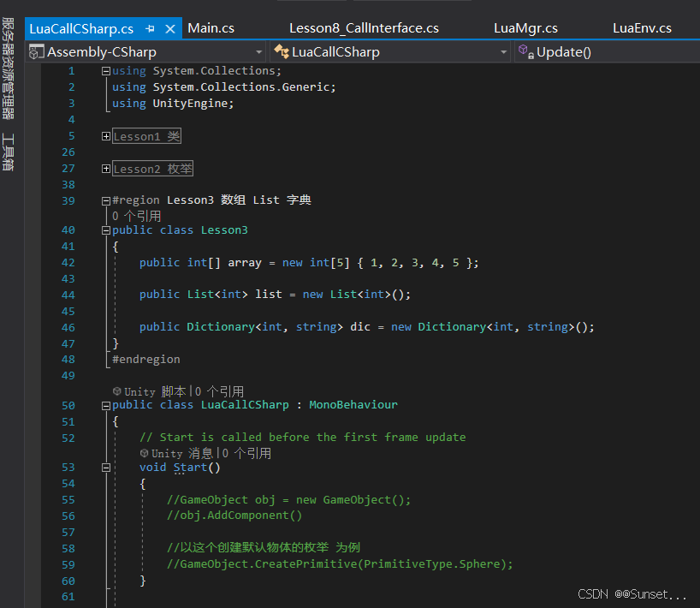Click '0 个引用' CodeLens above LuaCallCSharp class
This screenshot has width=700, height=608.
(x=220, y=392)
